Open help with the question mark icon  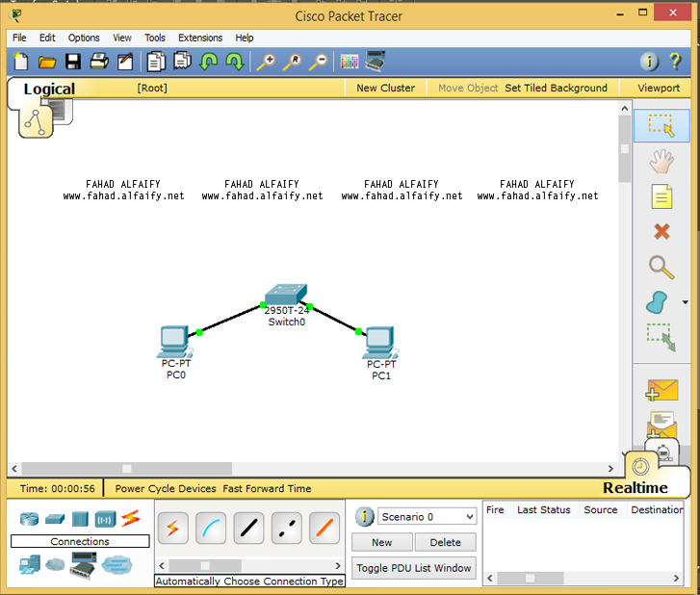tap(675, 62)
